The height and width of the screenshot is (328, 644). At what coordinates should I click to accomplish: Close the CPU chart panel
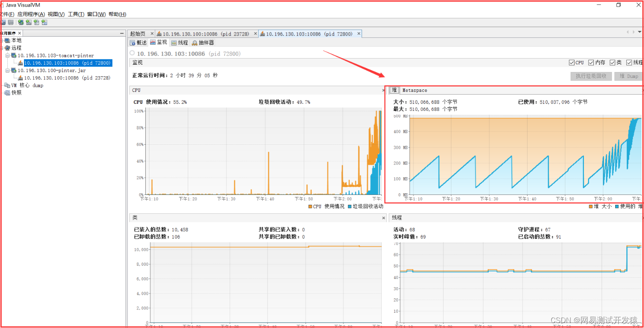pyautogui.click(x=384, y=90)
